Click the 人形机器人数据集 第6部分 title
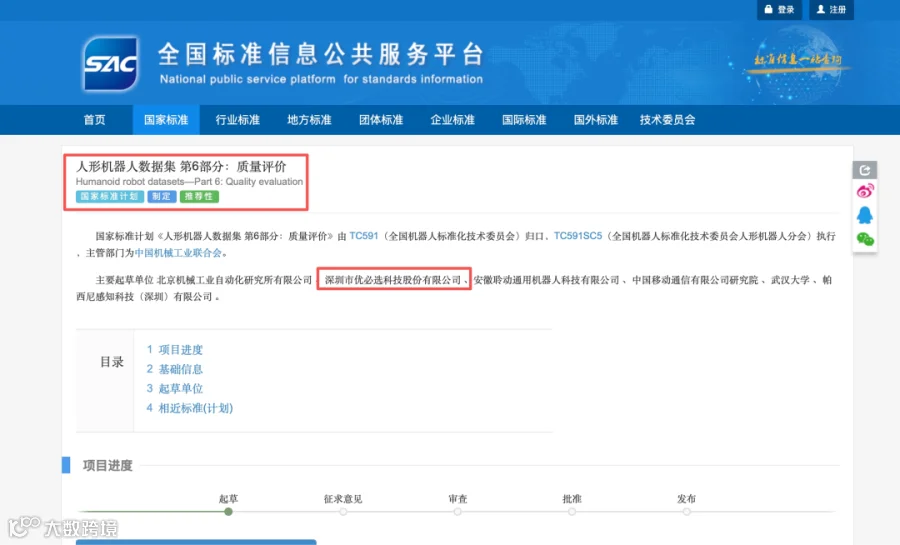The image size is (900, 545). pyautogui.click(x=181, y=166)
